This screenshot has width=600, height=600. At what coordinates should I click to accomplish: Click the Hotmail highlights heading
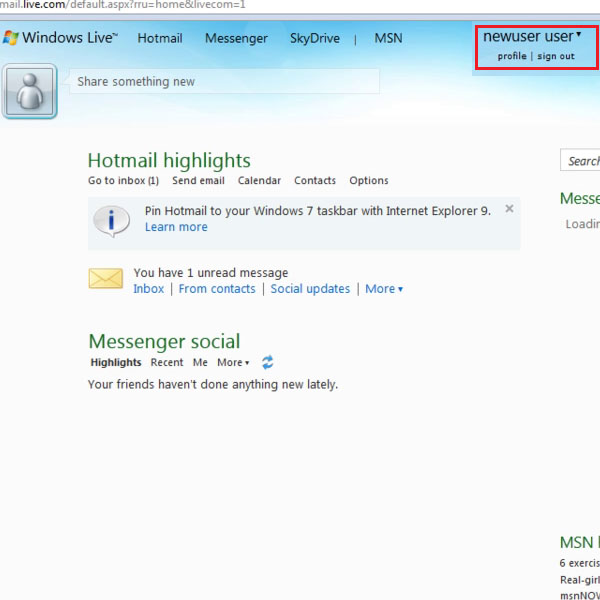click(x=169, y=160)
